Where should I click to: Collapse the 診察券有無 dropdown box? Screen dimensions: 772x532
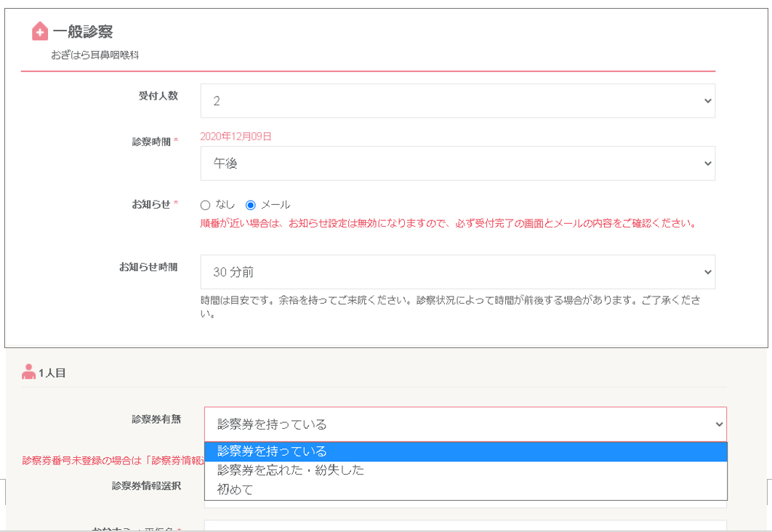(465, 424)
